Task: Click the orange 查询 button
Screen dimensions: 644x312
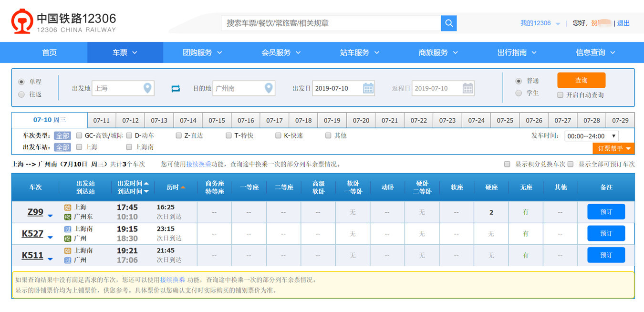Action: (581, 80)
